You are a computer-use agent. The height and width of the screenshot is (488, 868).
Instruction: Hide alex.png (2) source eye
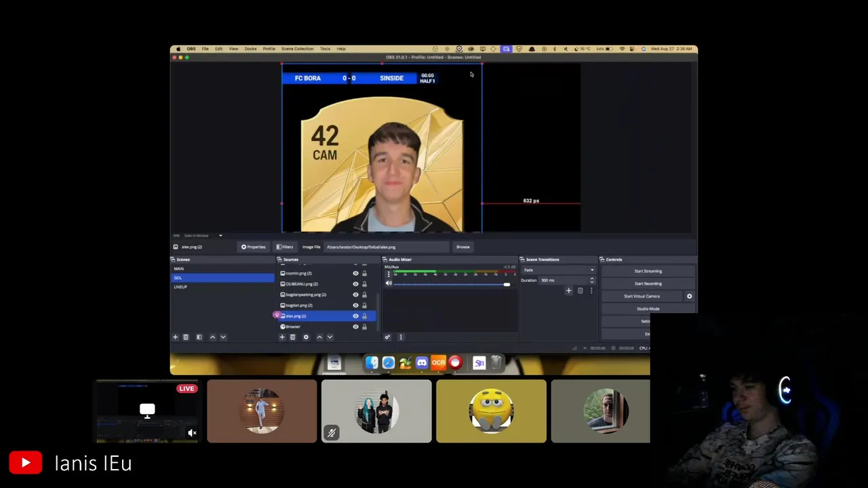tap(355, 316)
